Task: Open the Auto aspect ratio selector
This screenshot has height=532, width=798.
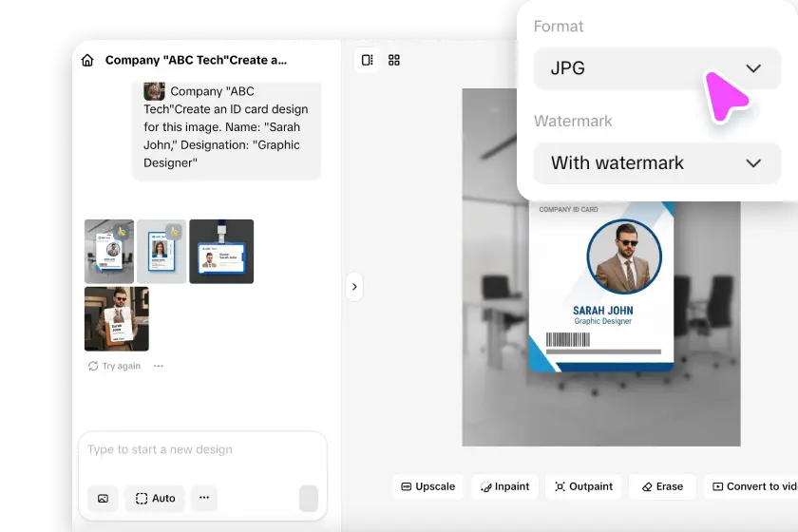Action: [155, 499]
